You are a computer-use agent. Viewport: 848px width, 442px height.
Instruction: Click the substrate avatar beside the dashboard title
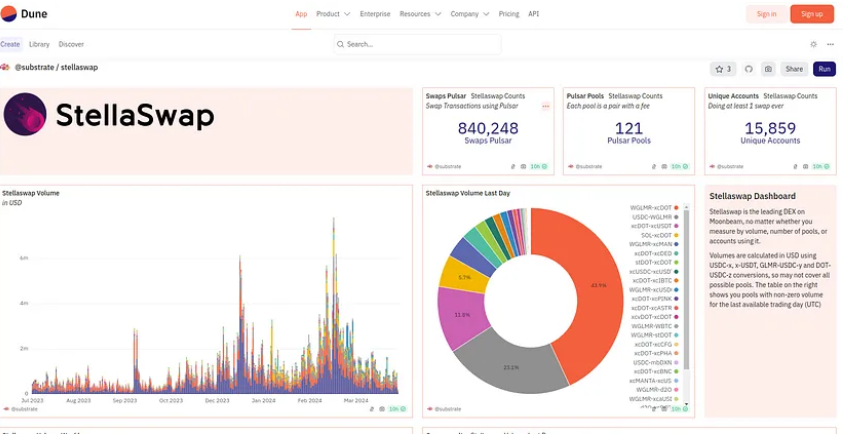coord(5,67)
